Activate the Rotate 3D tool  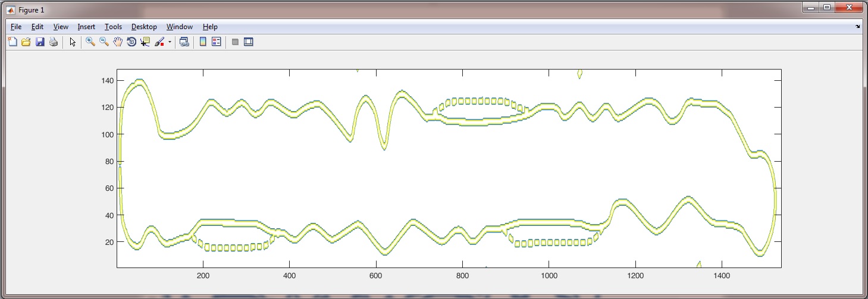(131, 42)
